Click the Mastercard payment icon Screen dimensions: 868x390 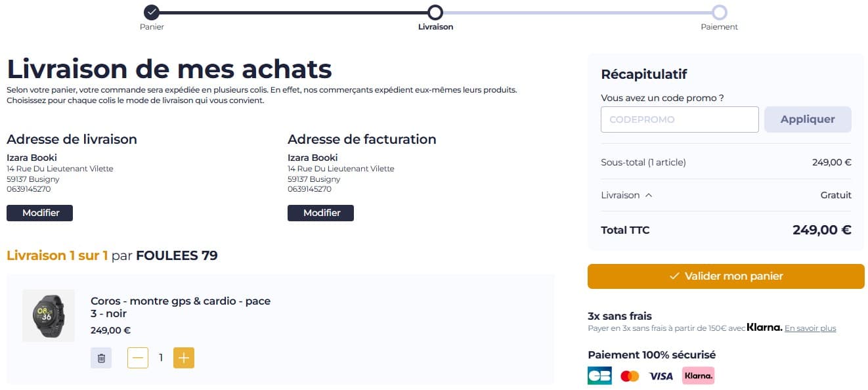coord(630,376)
